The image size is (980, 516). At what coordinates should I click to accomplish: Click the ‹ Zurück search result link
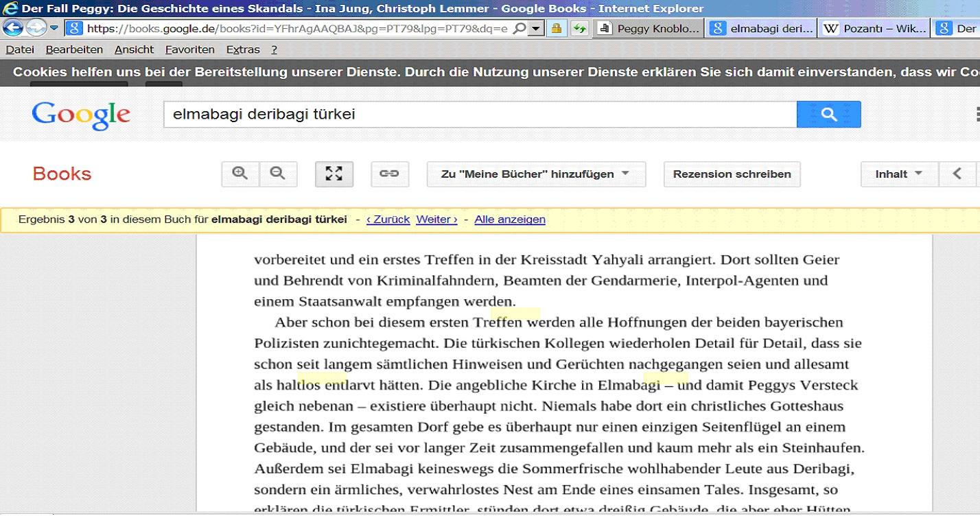(388, 220)
